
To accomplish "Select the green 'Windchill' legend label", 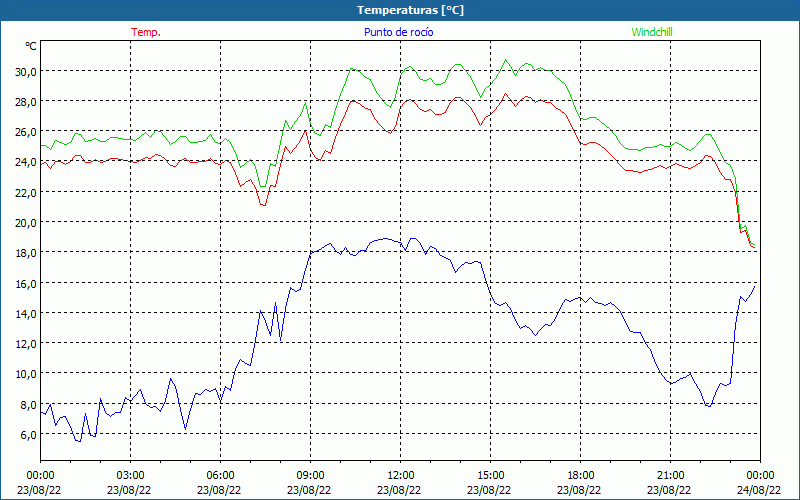I will [x=652, y=32].
